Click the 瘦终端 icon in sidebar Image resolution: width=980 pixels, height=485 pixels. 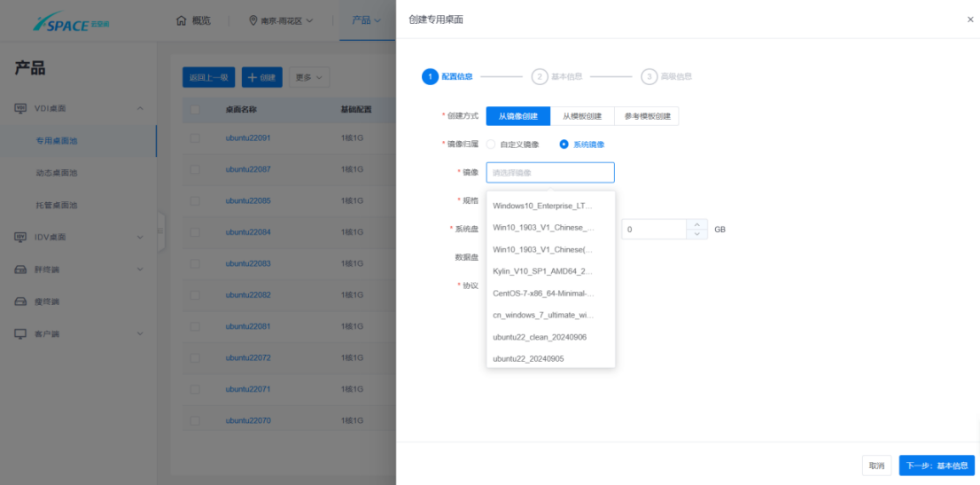pyautogui.click(x=20, y=301)
